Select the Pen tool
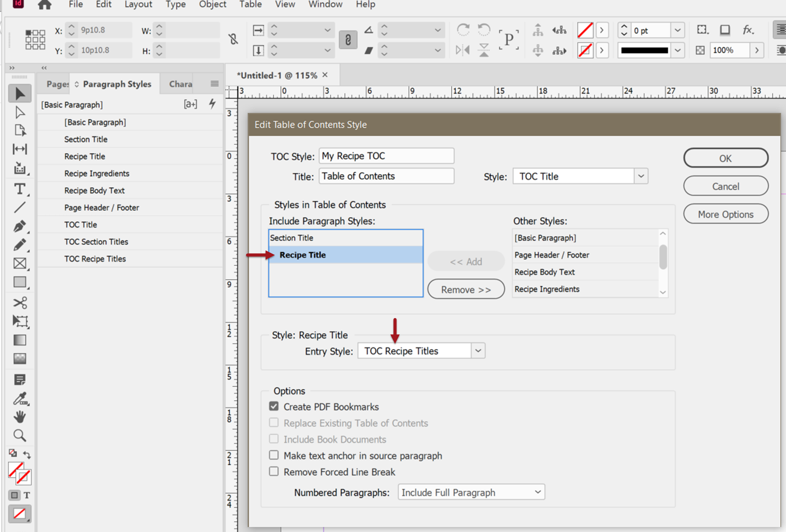This screenshot has width=786, height=532. pos(20,226)
